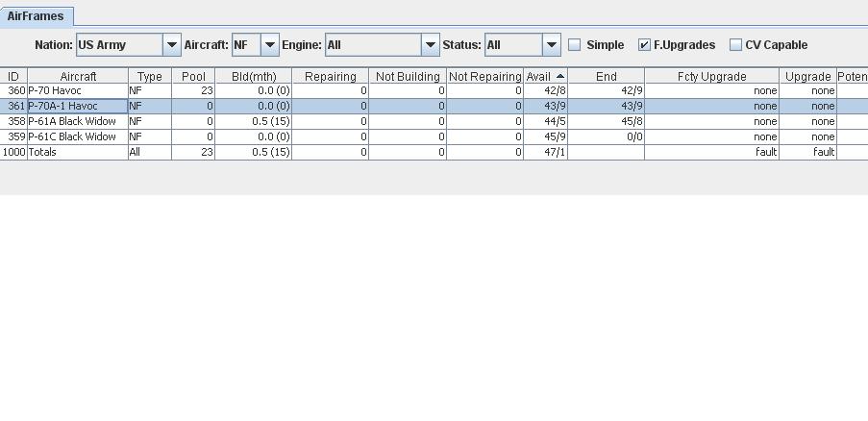Click the Fcty Upgrade column header
Image resolution: width=868 pixels, height=421 pixels.
pyautogui.click(x=712, y=76)
